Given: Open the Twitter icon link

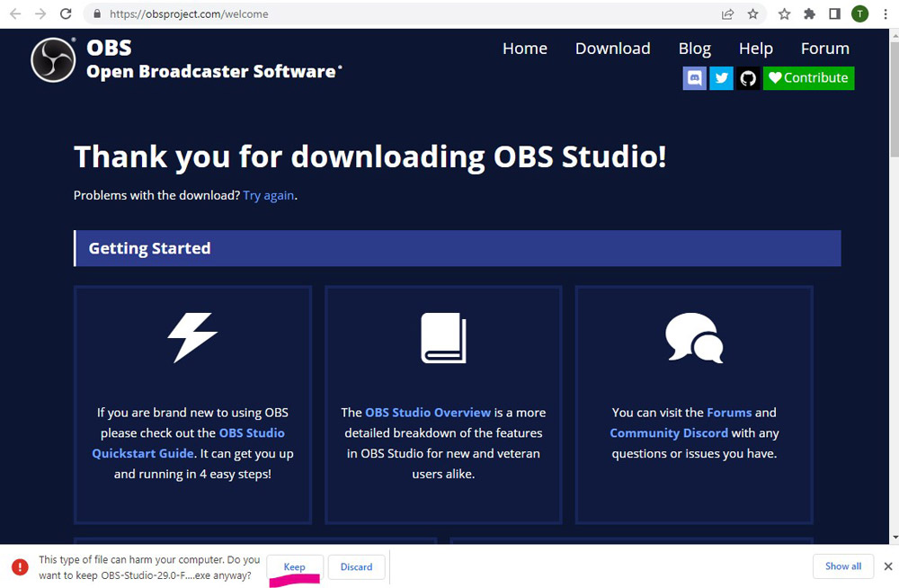Looking at the screenshot, I should click(721, 78).
